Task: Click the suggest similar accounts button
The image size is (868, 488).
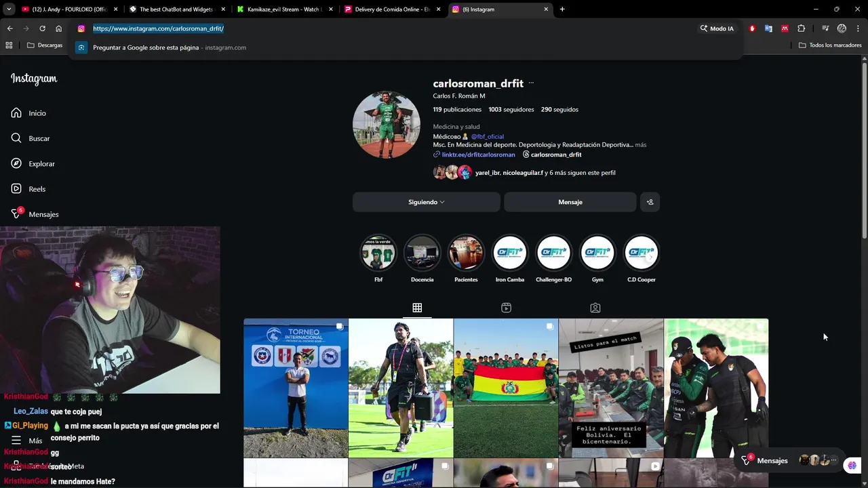Action: point(650,202)
